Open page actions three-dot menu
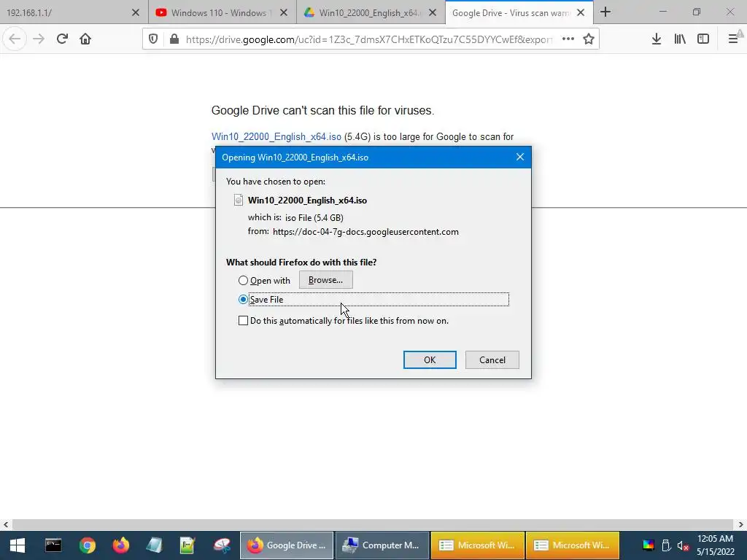Image resolution: width=747 pixels, height=560 pixels. click(568, 39)
